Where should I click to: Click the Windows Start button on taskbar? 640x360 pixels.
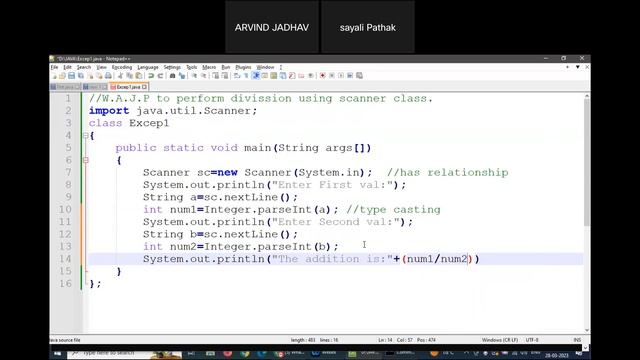point(58,354)
